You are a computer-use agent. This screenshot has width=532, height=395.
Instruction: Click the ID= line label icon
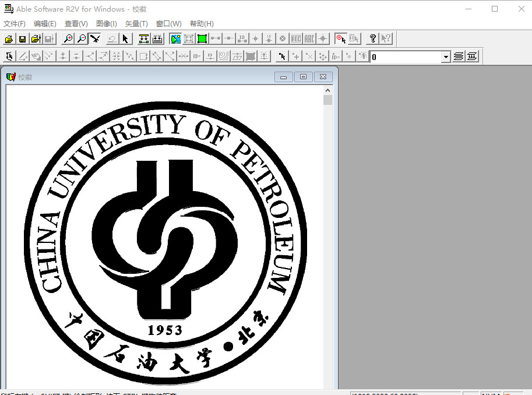(197, 57)
